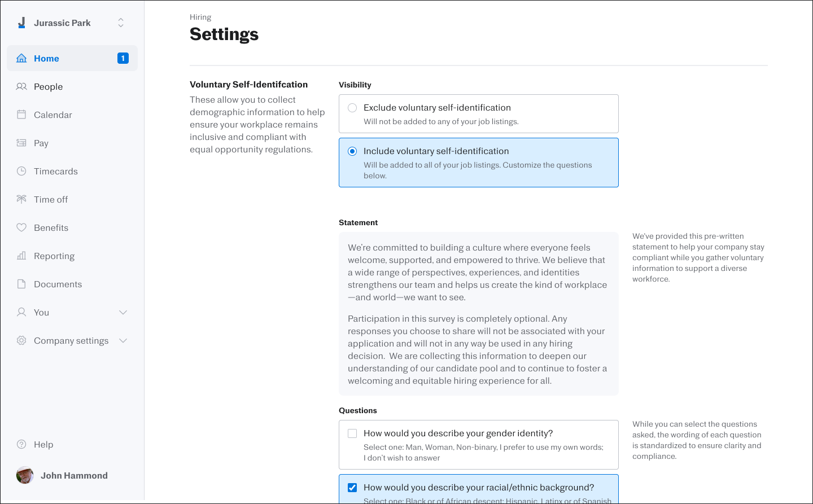The height and width of the screenshot is (504, 813).
Task: Expand the You menu chevron
Action: coord(123,312)
